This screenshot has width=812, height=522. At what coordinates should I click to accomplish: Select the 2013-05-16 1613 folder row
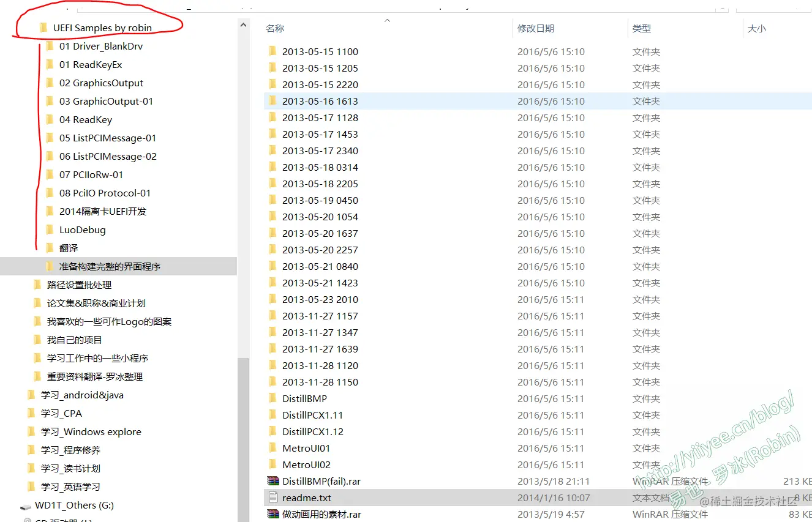point(538,102)
